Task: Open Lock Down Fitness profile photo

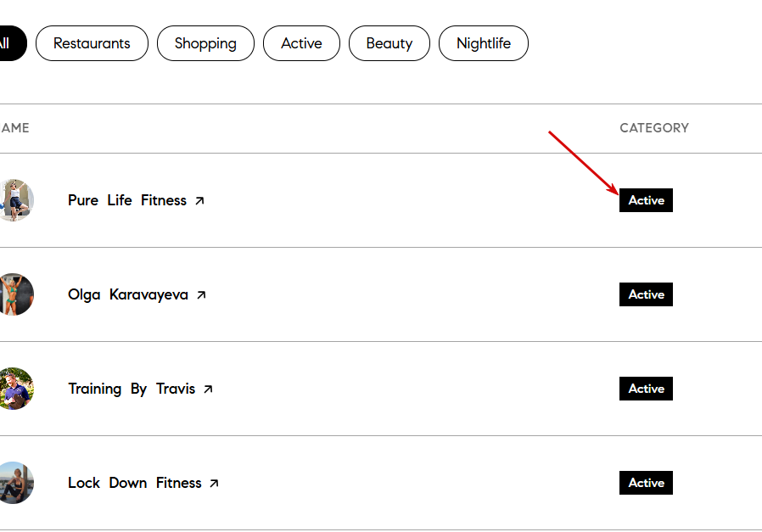Action: [x=14, y=483]
